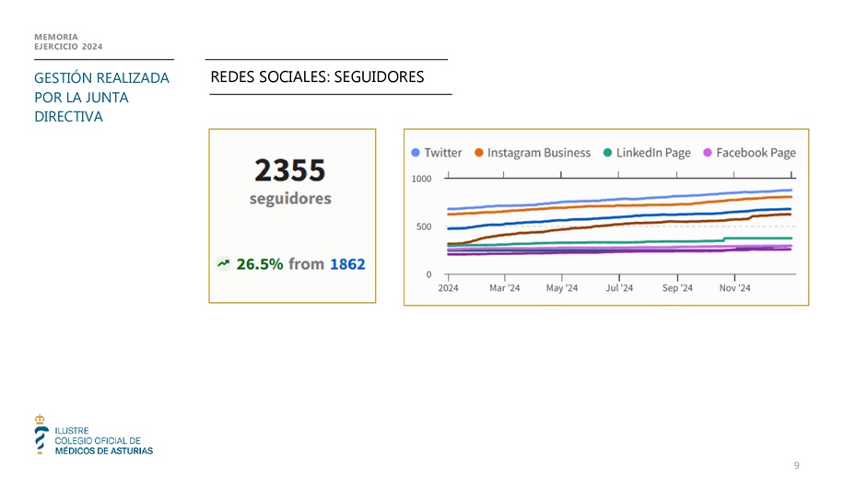Click the purple Facebook Page legend dot
The width and height of the screenshot is (868, 488).
tap(708, 153)
